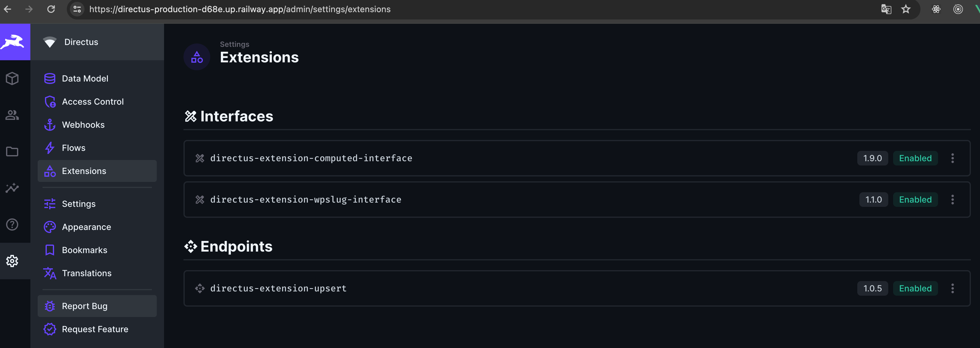
Task: Open options menu for computed-interface extension
Action: (953, 158)
